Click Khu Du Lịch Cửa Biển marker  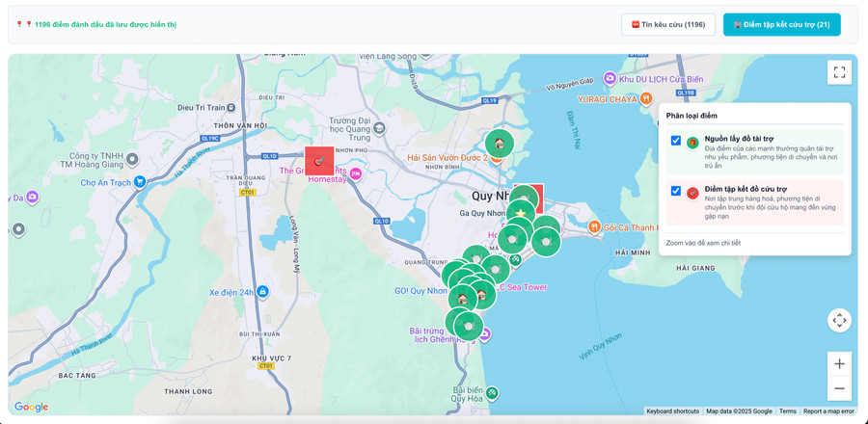pos(610,78)
